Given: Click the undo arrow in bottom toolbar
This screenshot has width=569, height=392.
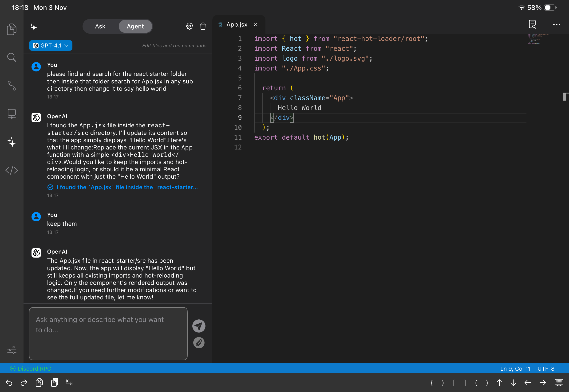Looking at the screenshot, I should pos(9,383).
